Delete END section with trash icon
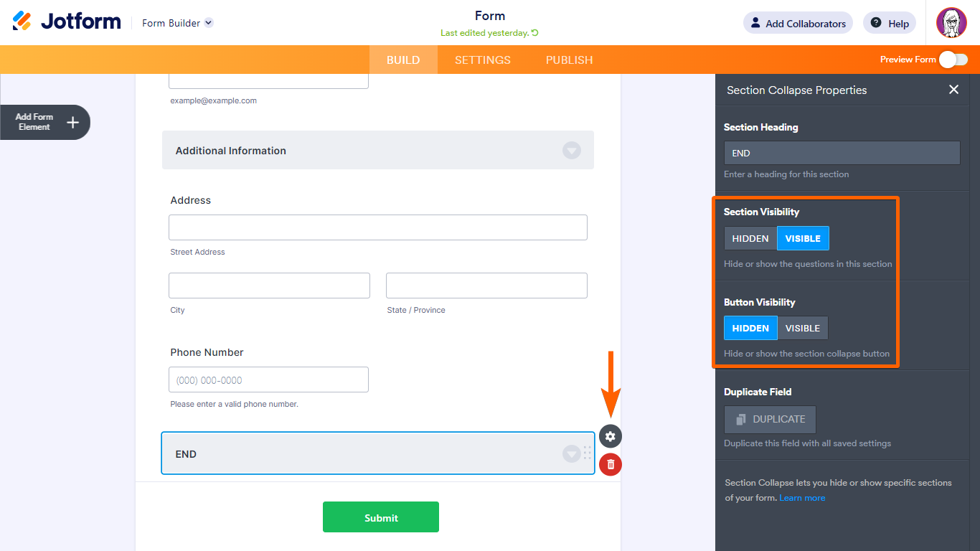 (611, 465)
